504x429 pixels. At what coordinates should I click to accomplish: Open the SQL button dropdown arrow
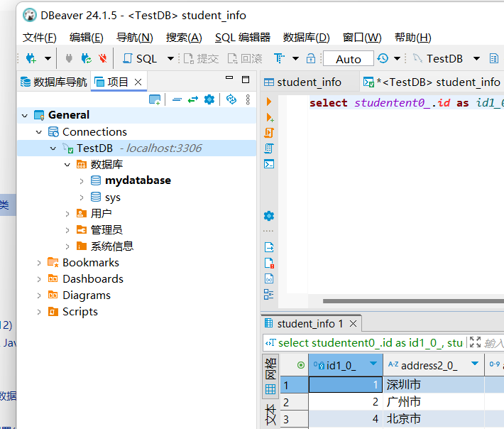pyautogui.click(x=170, y=58)
